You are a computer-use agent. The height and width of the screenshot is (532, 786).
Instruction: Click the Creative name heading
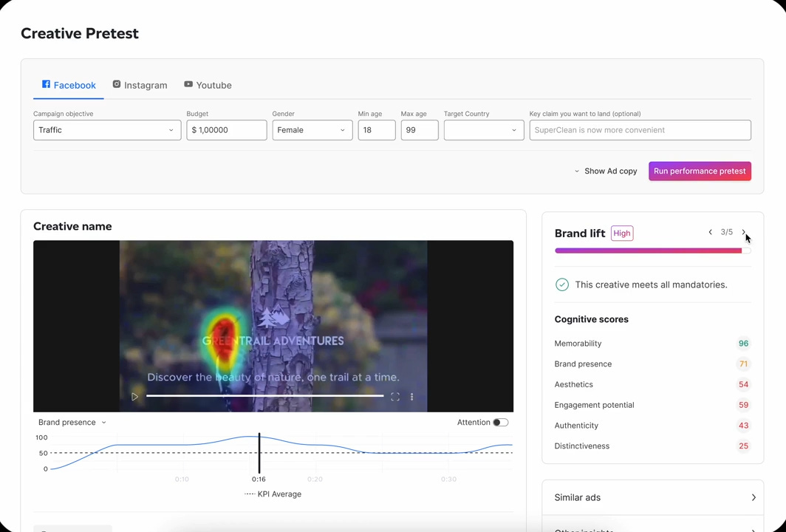72,226
